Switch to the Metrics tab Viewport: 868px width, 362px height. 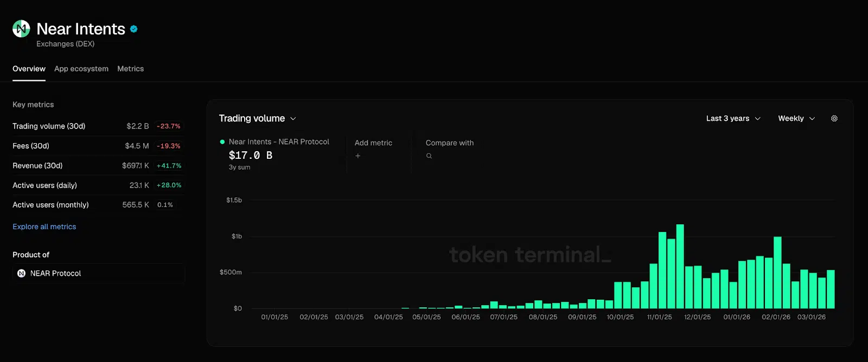click(x=131, y=69)
